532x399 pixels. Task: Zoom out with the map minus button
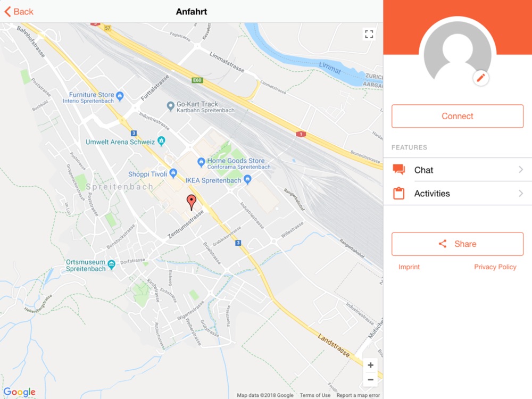pyautogui.click(x=370, y=380)
